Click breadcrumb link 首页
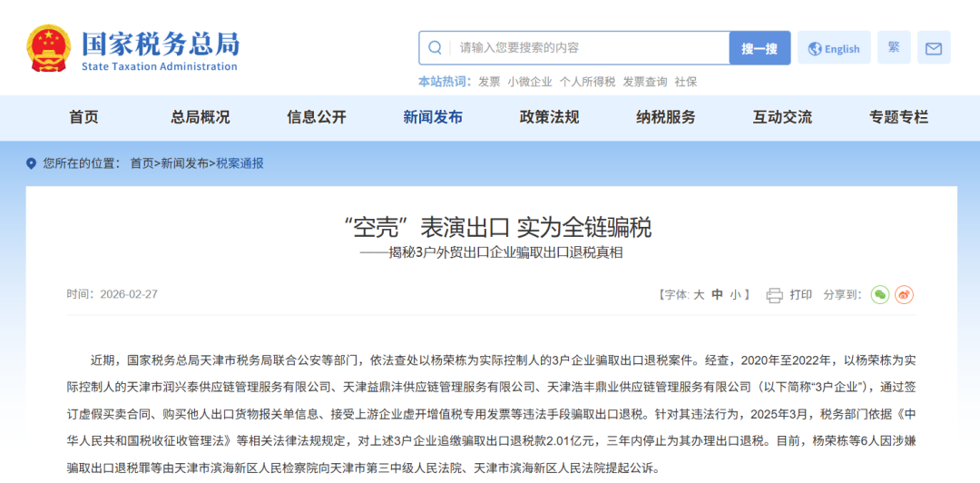Viewport: 980px width, 483px height. [x=142, y=164]
